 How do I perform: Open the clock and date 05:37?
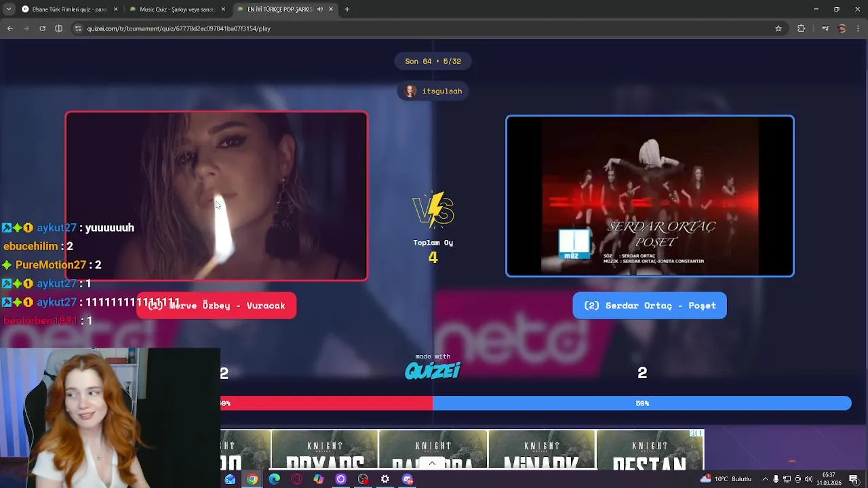tap(829, 479)
